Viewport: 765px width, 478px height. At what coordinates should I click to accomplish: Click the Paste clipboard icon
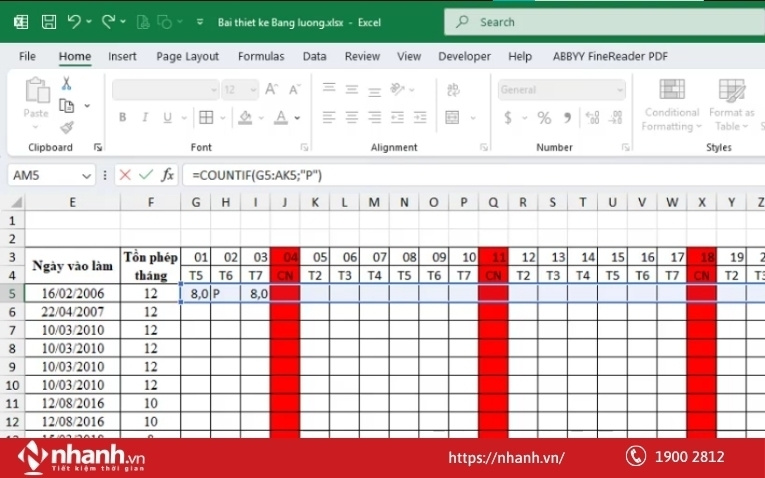pos(37,91)
